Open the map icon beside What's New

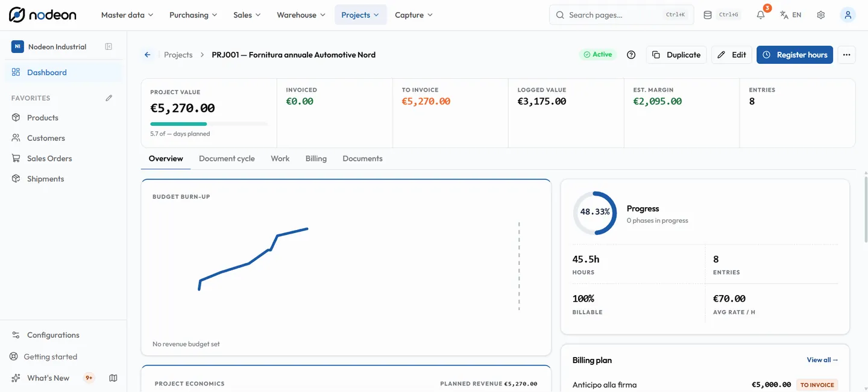tap(113, 378)
